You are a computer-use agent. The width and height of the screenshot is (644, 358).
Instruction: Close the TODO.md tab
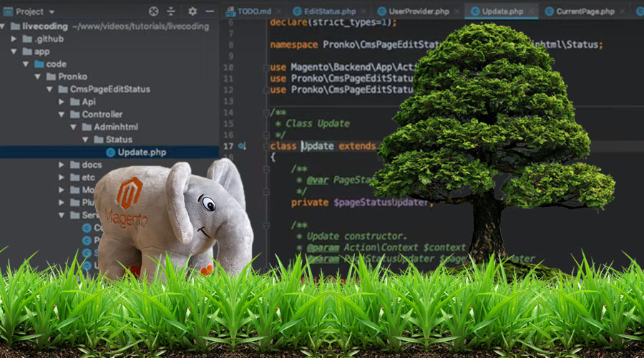(279, 11)
